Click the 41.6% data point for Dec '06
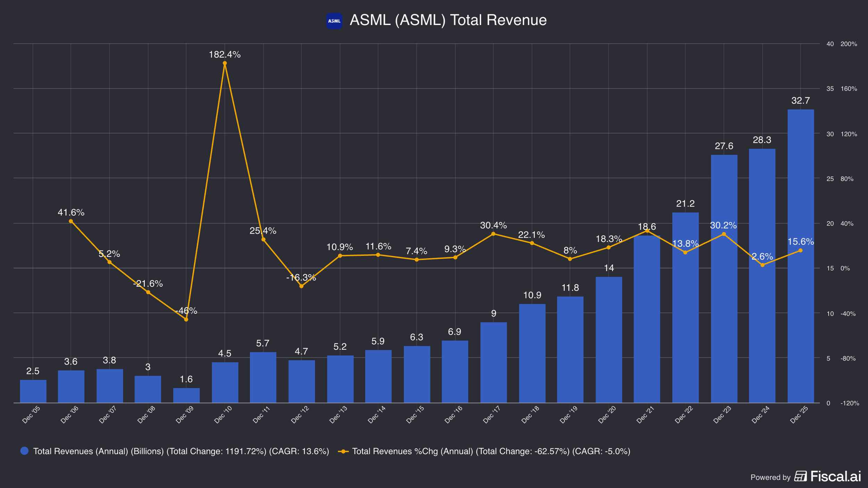The image size is (868, 488). [71, 221]
